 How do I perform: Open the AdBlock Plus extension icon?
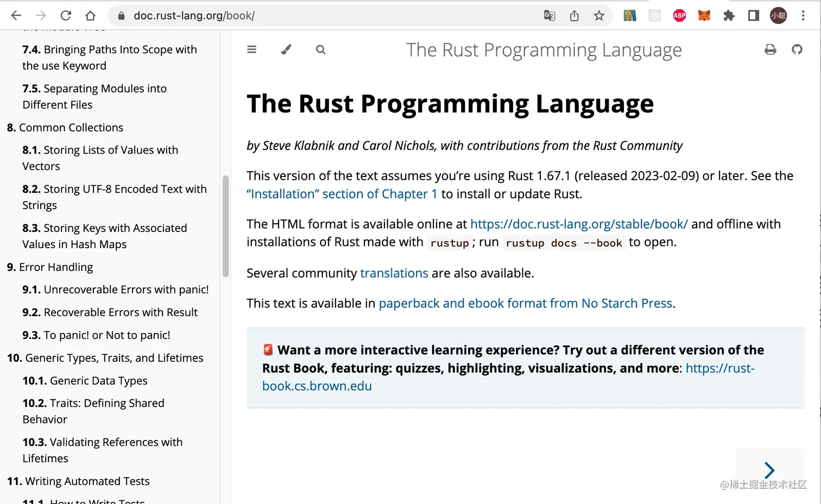coord(679,16)
